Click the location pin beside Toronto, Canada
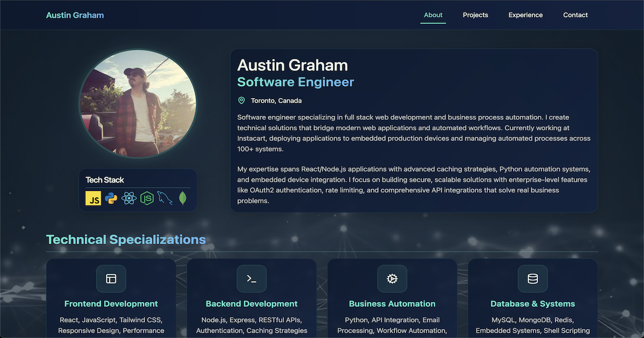 click(241, 100)
